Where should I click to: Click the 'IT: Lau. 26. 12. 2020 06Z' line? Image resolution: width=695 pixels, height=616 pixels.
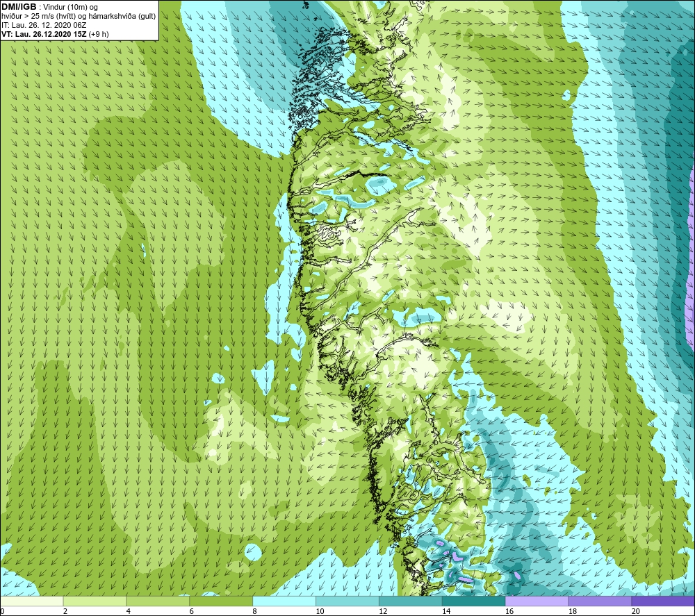pyautogui.click(x=44, y=25)
